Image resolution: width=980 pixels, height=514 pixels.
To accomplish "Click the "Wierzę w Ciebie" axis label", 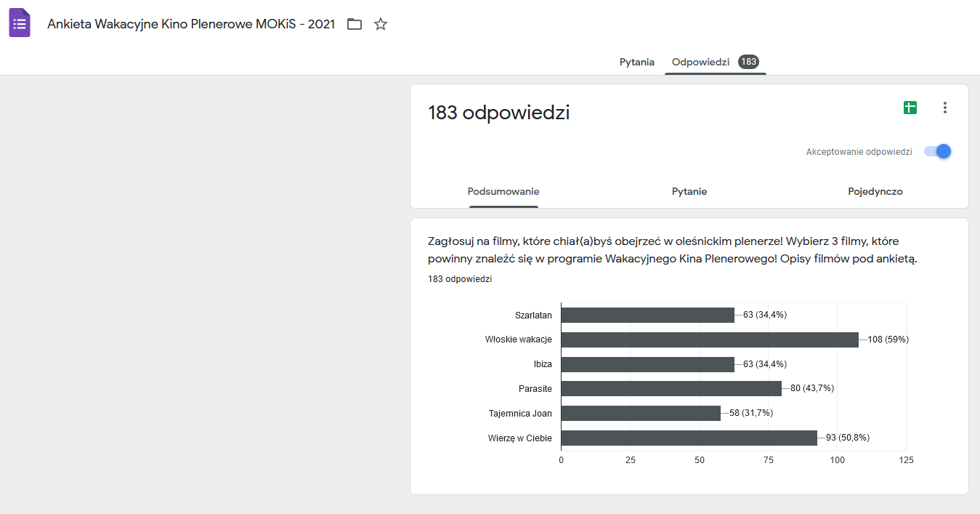I will [520, 438].
